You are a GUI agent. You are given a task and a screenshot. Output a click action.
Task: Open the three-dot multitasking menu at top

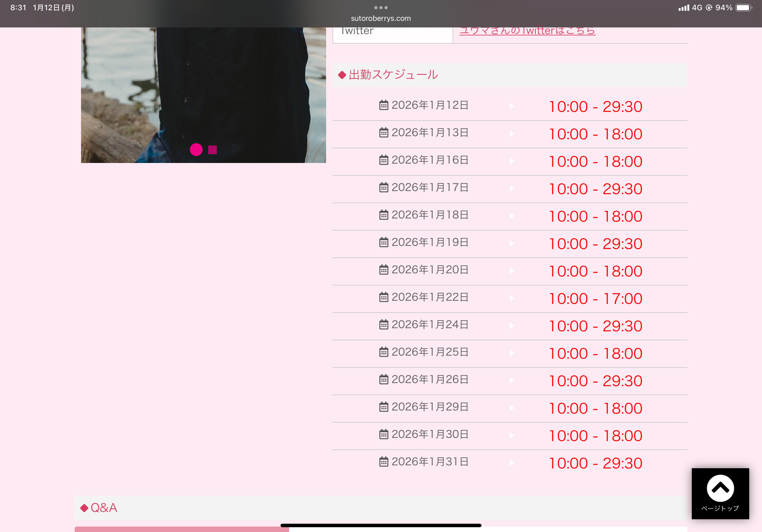(x=381, y=7)
